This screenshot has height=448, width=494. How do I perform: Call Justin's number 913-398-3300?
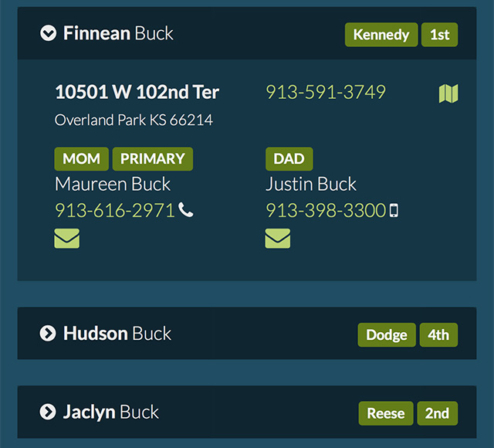[326, 210]
